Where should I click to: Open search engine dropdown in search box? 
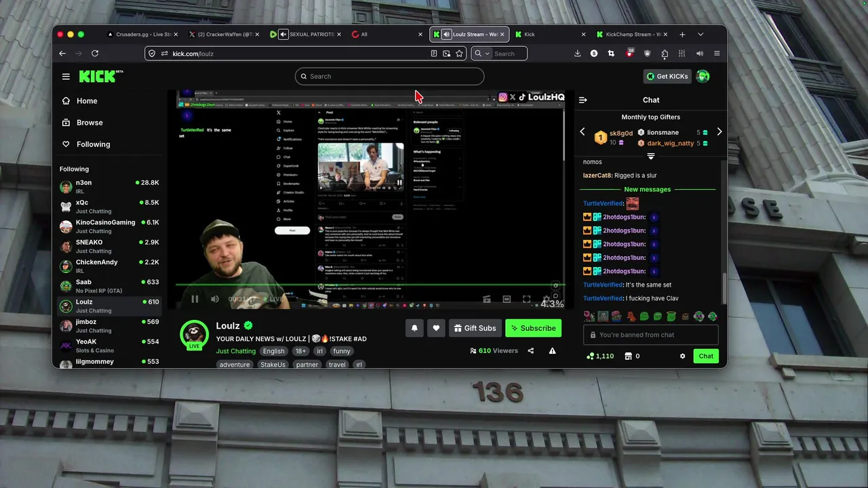pos(481,54)
